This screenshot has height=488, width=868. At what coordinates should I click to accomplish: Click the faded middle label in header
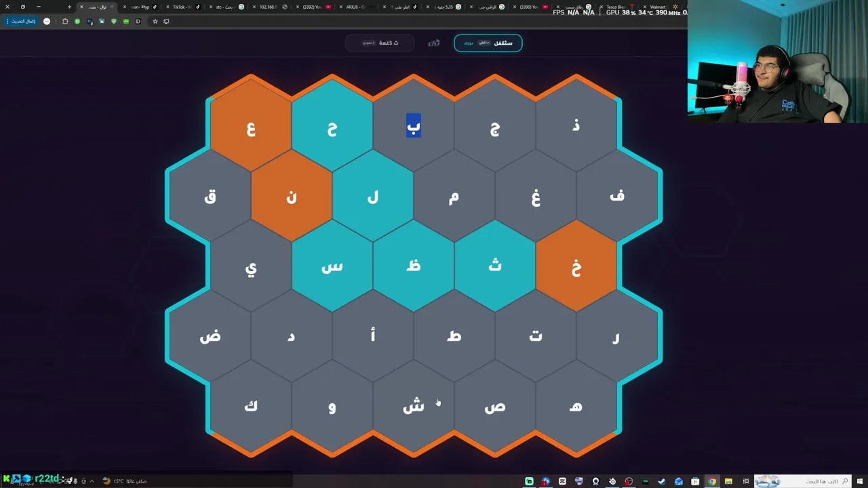click(434, 43)
